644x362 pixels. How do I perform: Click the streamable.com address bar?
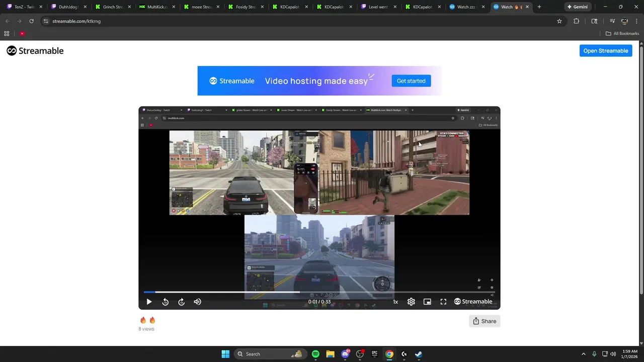(302, 21)
